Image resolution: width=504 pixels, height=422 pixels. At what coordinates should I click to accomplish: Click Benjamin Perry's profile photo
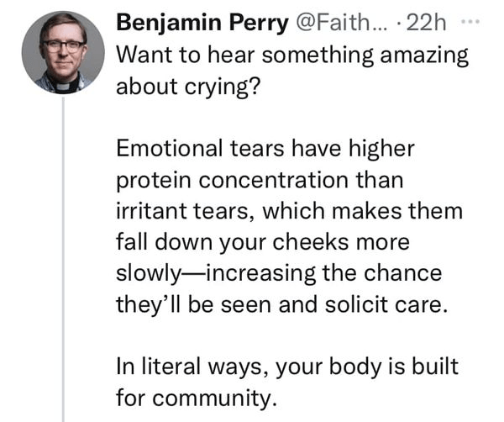(63, 52)
